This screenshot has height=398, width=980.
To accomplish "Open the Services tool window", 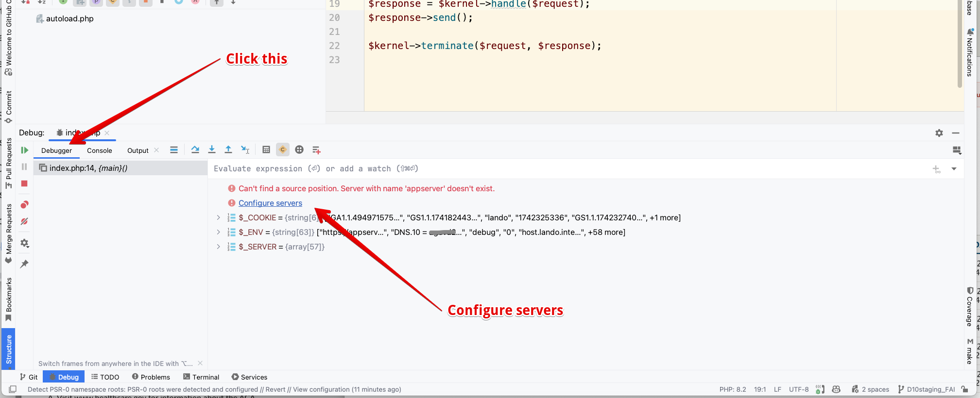I will (249, 377).
